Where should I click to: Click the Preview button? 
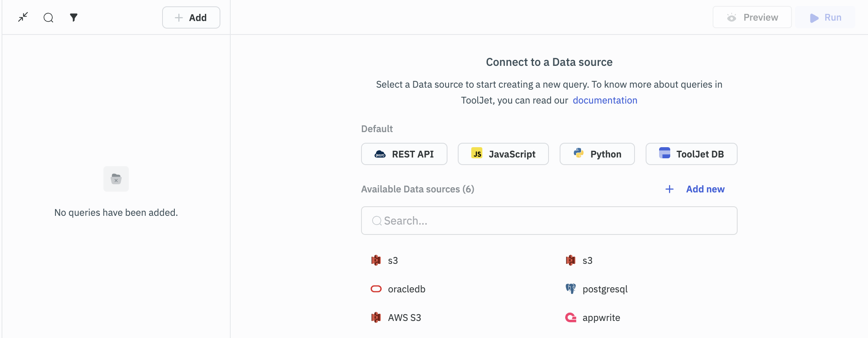click(752, 17)
